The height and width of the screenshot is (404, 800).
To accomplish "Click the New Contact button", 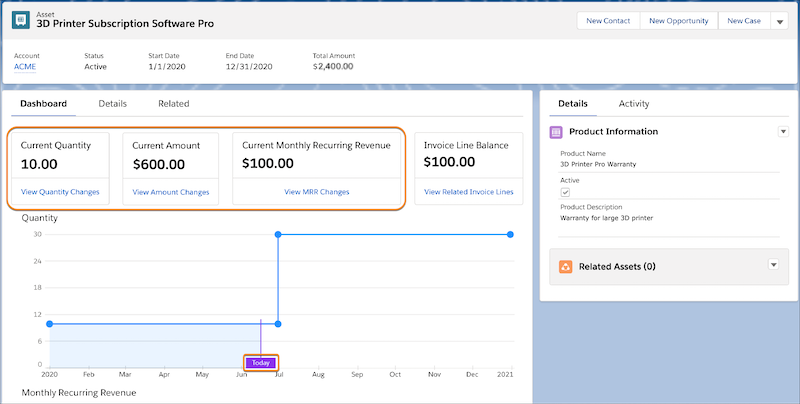I will (608, 21).
